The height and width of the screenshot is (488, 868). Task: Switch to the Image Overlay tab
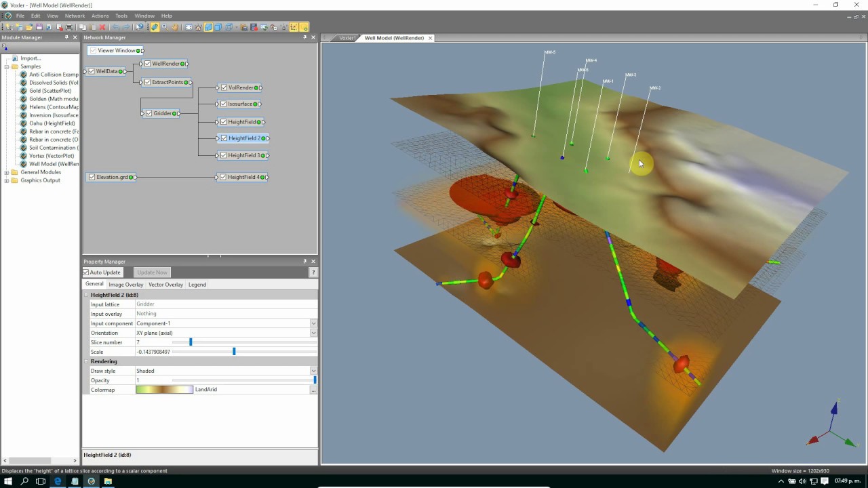tap(125, 285)
